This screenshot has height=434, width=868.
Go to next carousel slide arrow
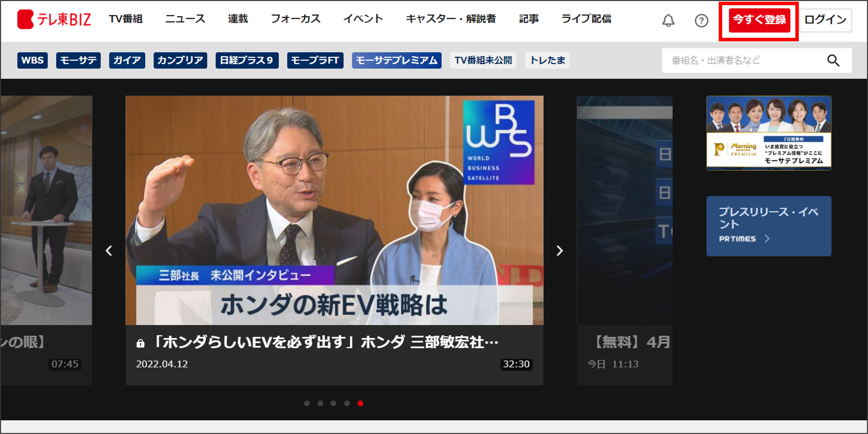559,251
